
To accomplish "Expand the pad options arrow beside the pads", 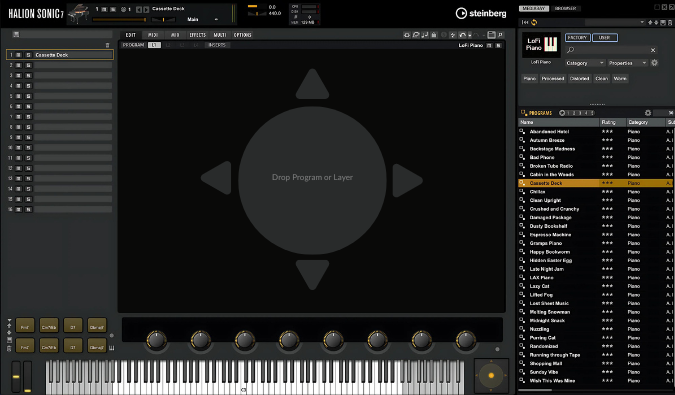I will [9, 321].
